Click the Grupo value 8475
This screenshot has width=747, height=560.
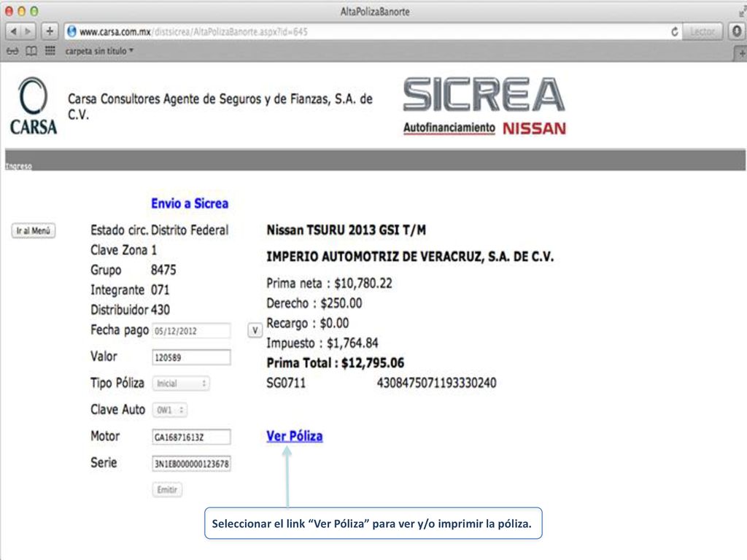click(163, 270)
